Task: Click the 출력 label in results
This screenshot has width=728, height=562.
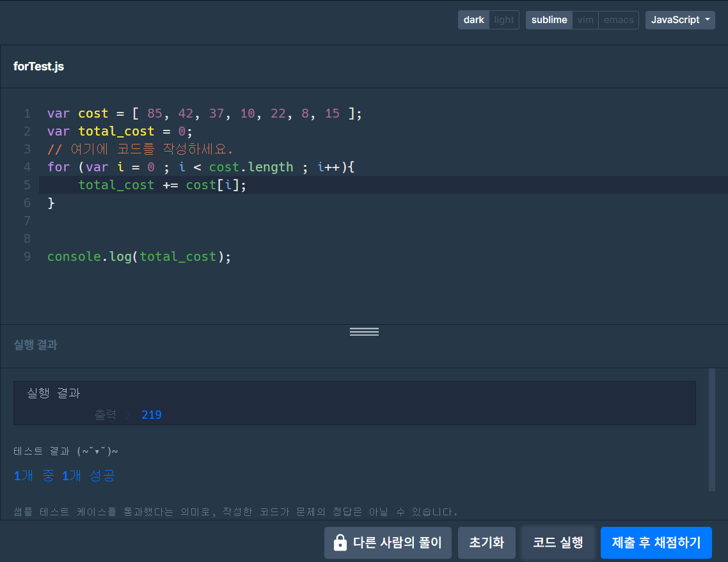Action: [106, 414]
